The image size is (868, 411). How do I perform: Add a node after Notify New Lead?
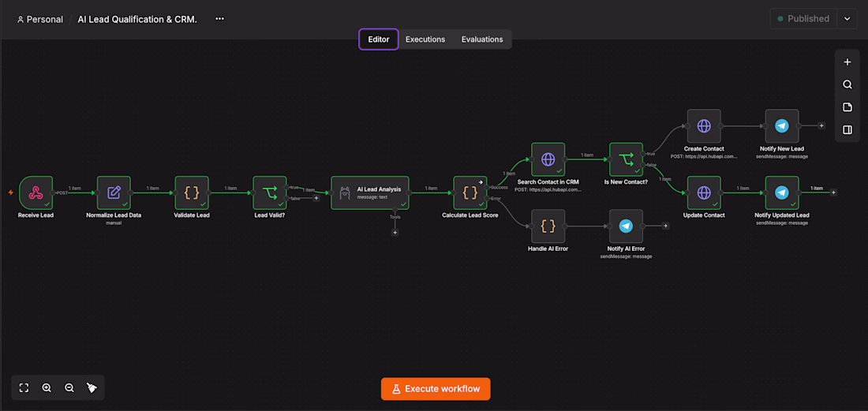821,125
